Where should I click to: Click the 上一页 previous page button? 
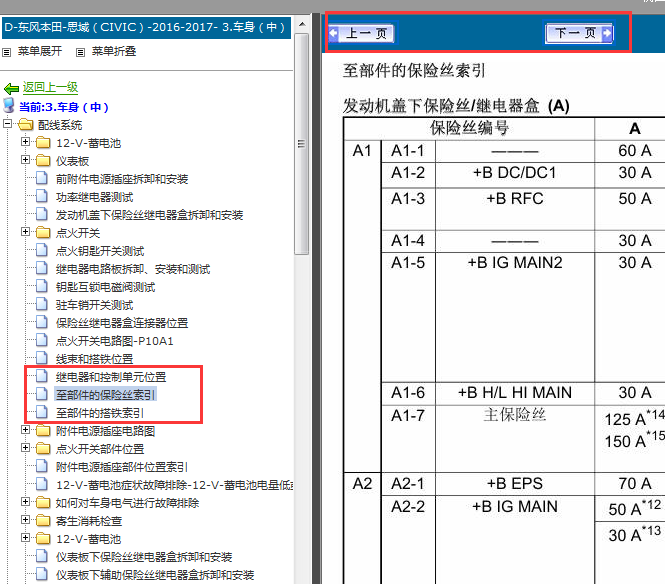[362, 33]
